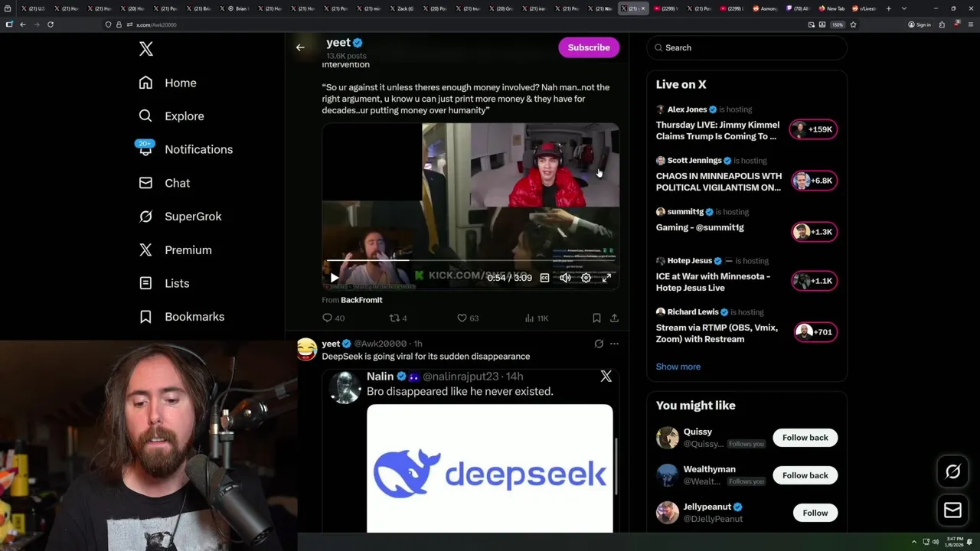The height and width of the screenshot is (551, 980).
Task: Click browser Sign in button
Action: coord(920,24)
